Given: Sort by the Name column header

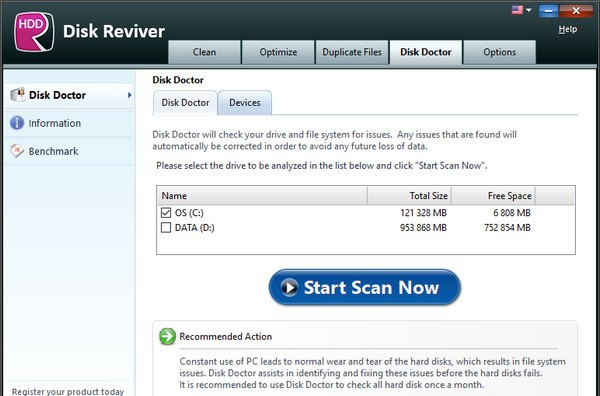Looking at the screenshot, I should pos(262,196).
